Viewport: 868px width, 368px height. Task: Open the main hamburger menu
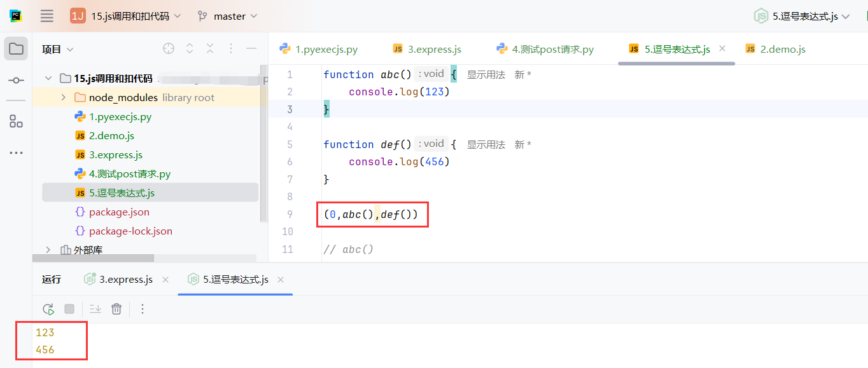coord(46,16)
